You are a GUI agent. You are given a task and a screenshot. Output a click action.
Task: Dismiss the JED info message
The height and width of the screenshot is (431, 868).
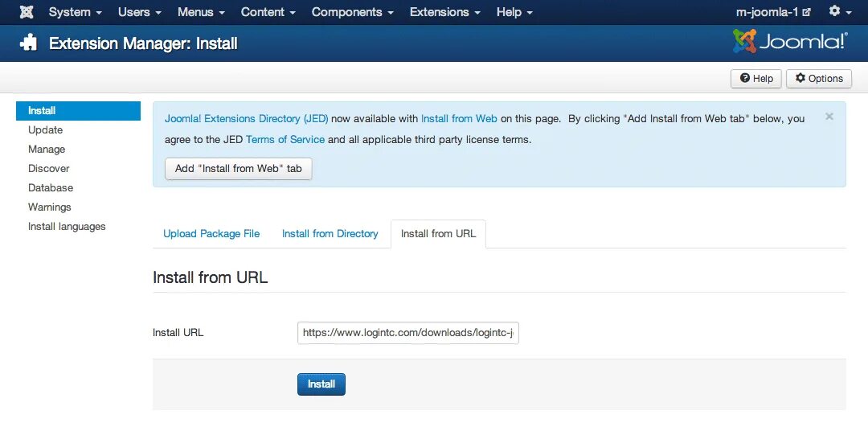tap(829, 117)
